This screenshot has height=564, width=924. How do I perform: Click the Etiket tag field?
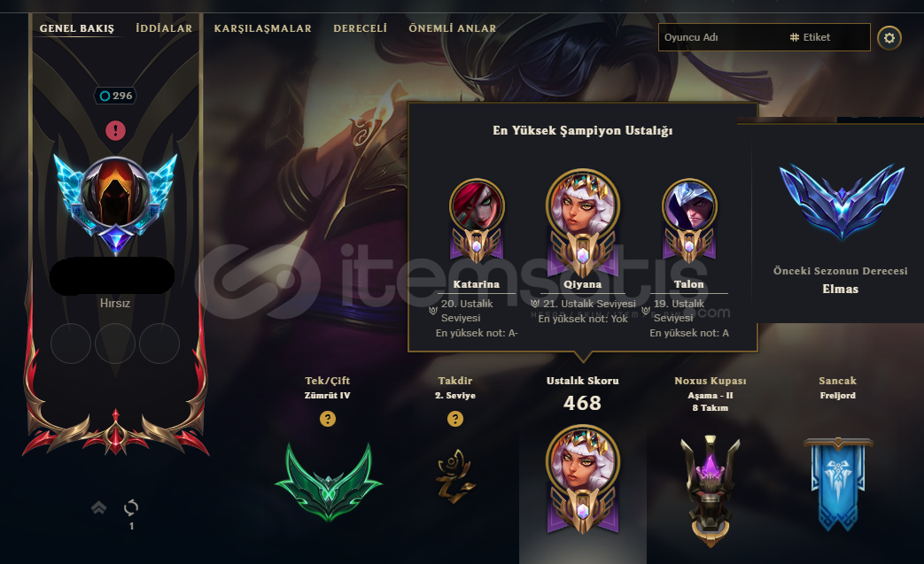pyautogui.click(x=826, y=37)
